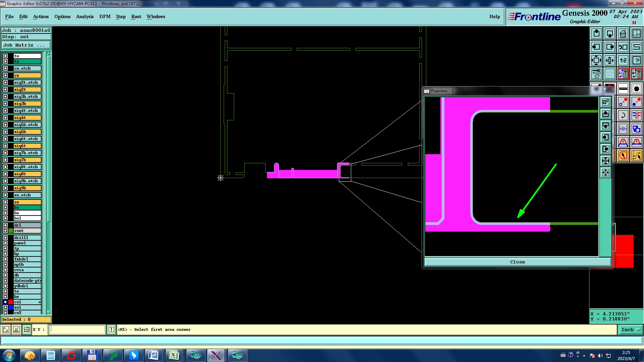Click the Home view icon
The width and height of the screenshot is (644, 362).
(623, 34)
